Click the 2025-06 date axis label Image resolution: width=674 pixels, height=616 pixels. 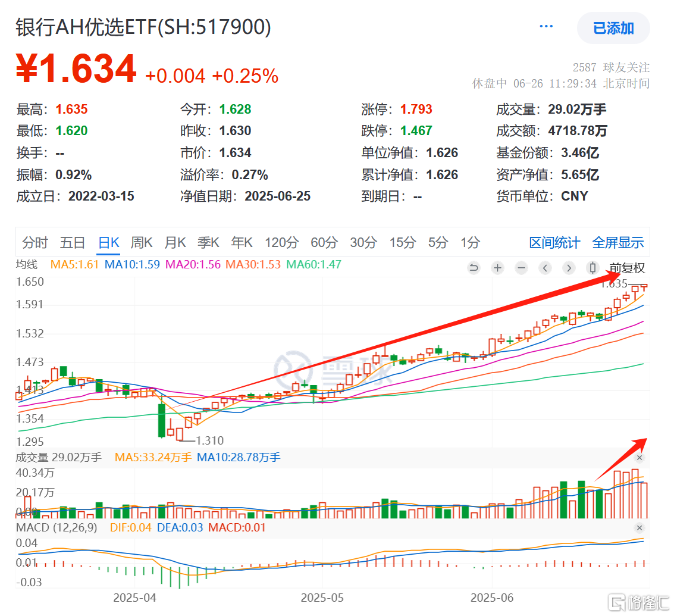pos(492,598)
